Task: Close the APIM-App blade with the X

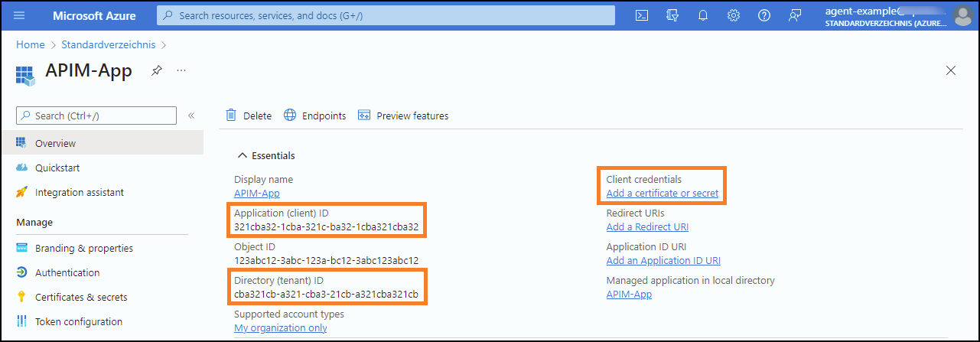Action: (x=951, y=70)
